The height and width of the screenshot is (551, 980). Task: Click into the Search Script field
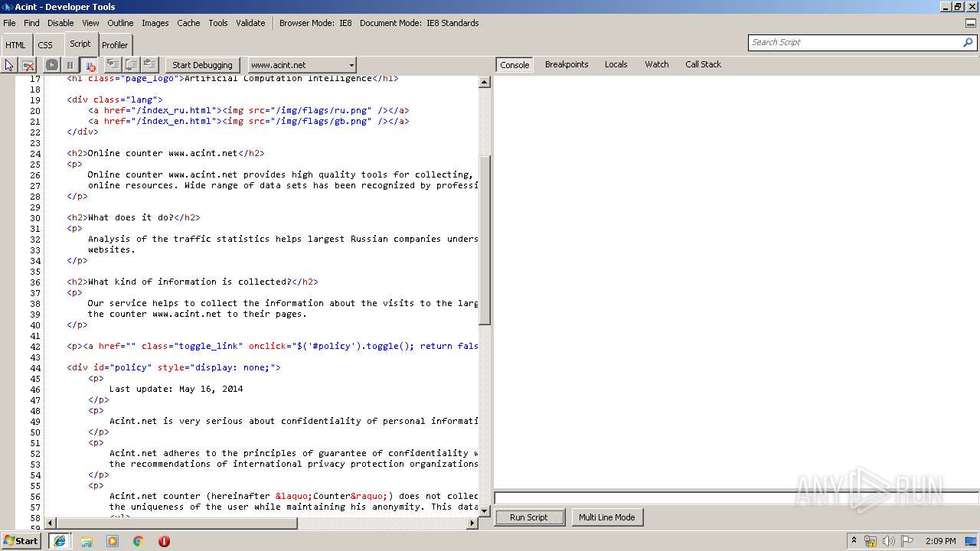(854, 42)
